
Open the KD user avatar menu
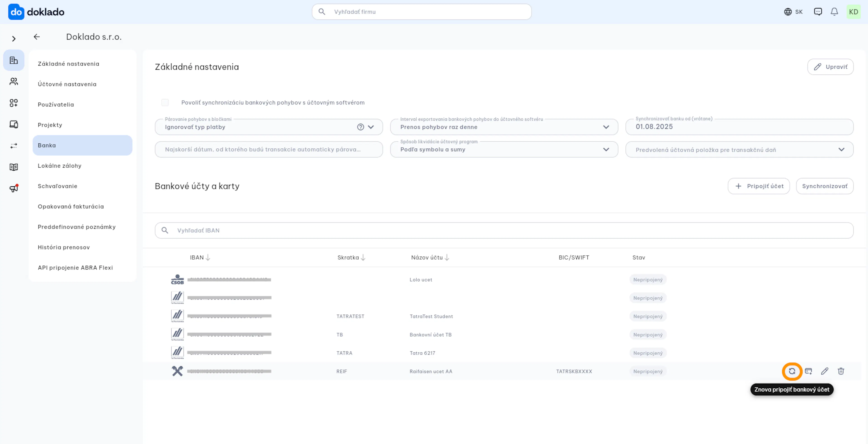pos(854,12)
